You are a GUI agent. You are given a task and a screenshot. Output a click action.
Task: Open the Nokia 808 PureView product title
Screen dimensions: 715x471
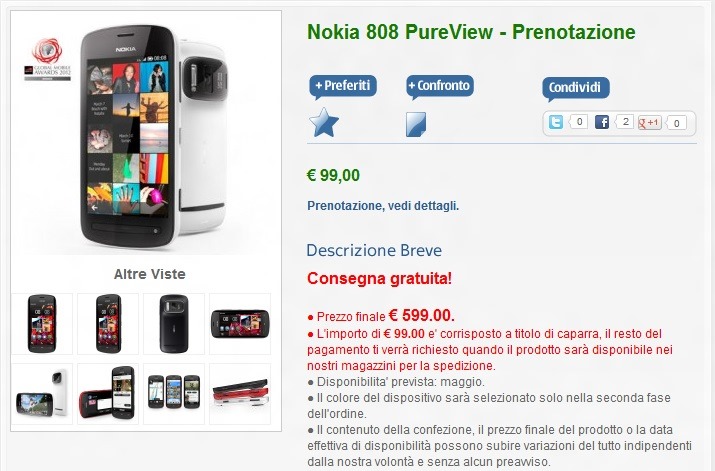click(471, 32)
